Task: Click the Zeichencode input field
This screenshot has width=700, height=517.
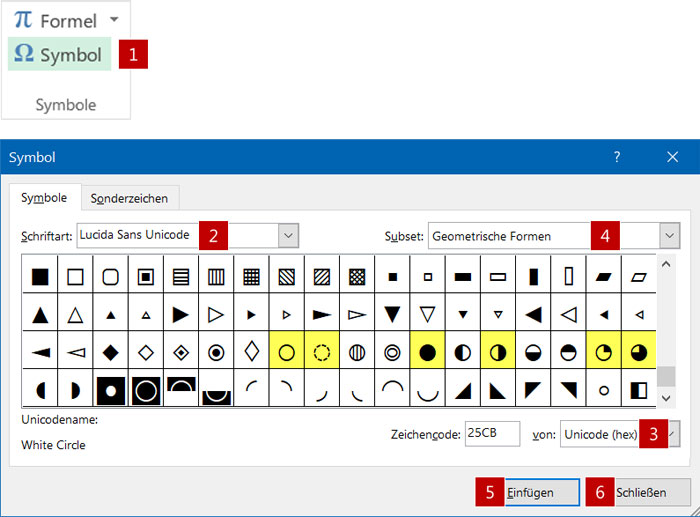Action: click(492, 434)
